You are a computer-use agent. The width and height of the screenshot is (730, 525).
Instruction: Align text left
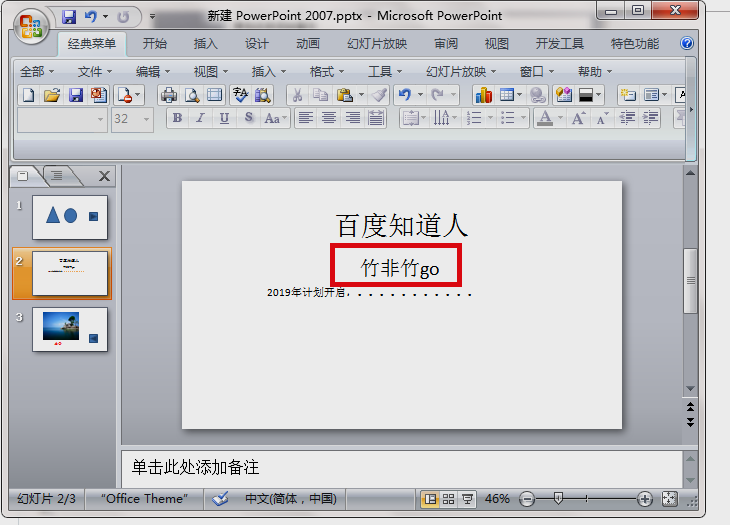[x=305, y=118]
